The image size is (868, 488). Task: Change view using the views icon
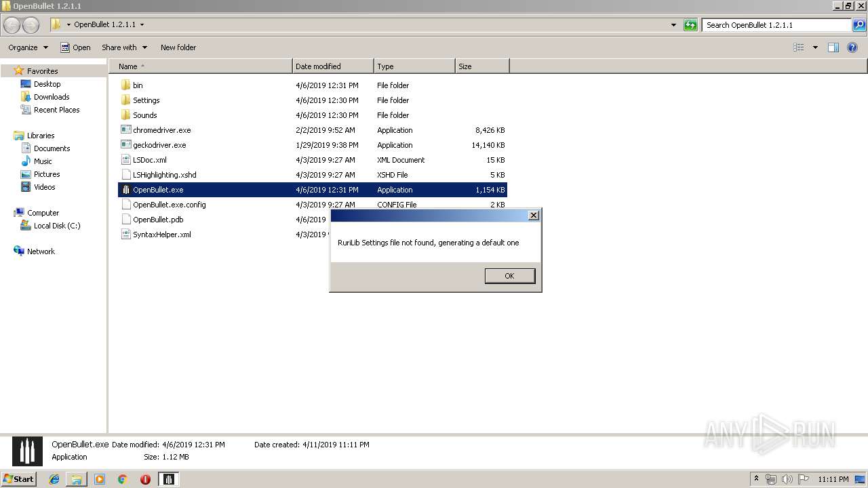tap(799, 47)
